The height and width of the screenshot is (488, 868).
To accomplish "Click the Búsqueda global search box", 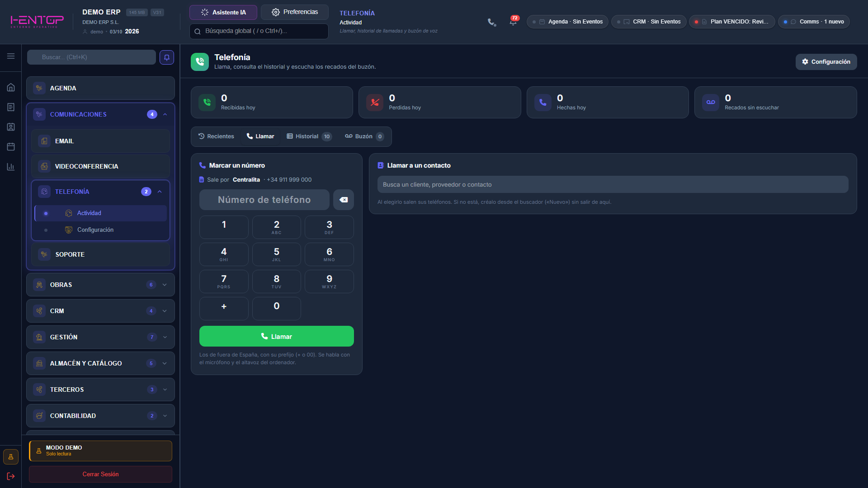I will tap(259, 31).
